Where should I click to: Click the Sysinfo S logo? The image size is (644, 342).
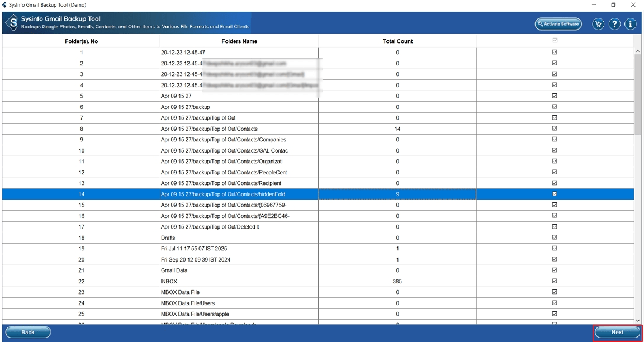pyautogui.click(x=13, y=23)
